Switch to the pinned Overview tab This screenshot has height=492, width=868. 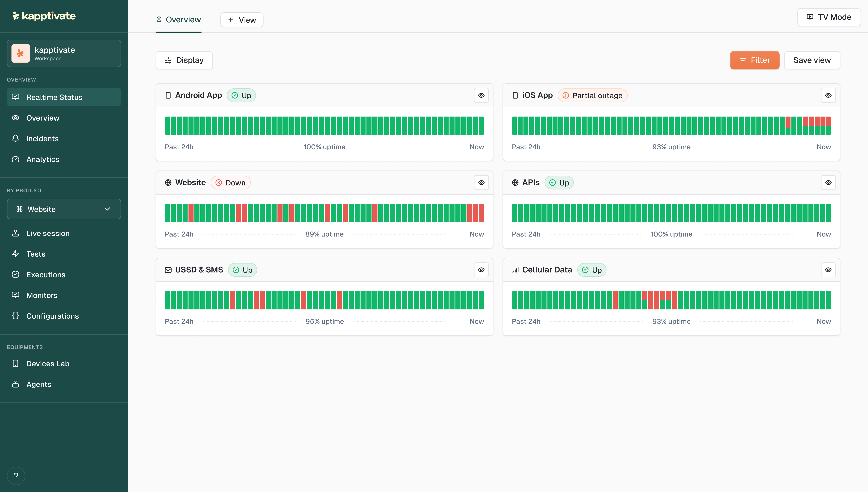pyautogui.click(x=178, y=20)
